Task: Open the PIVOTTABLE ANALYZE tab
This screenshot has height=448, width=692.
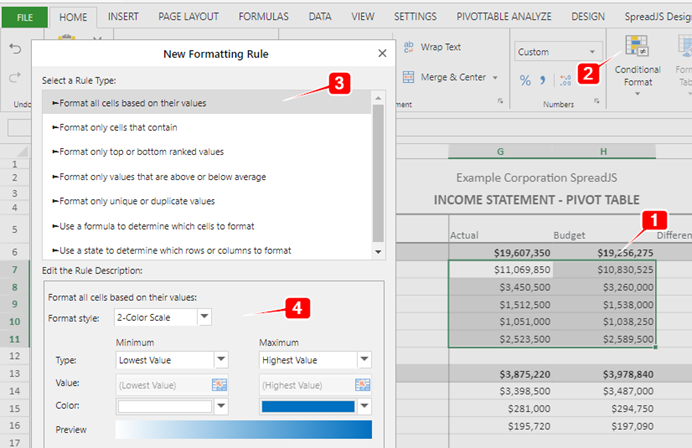Action: [504, 17]
